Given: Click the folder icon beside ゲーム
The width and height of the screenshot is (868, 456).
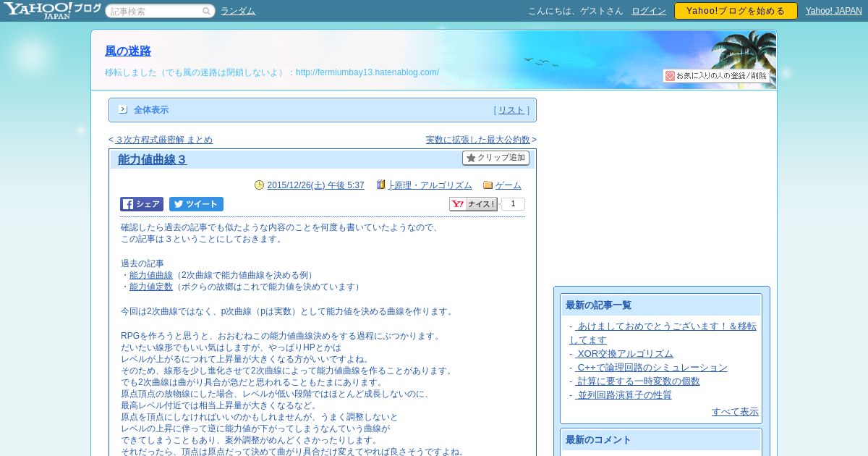Looking at the screenshot, I should [x=488, y=185].
